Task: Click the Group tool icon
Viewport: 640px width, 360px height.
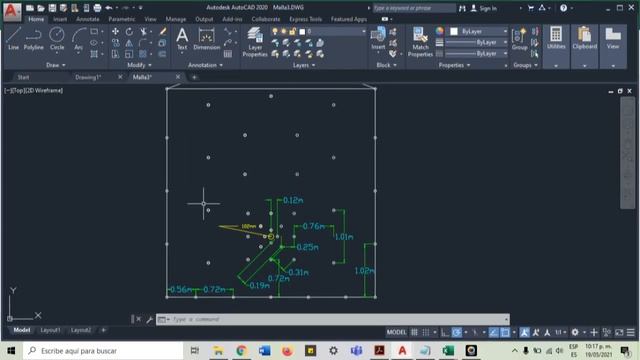Action: 519,38
